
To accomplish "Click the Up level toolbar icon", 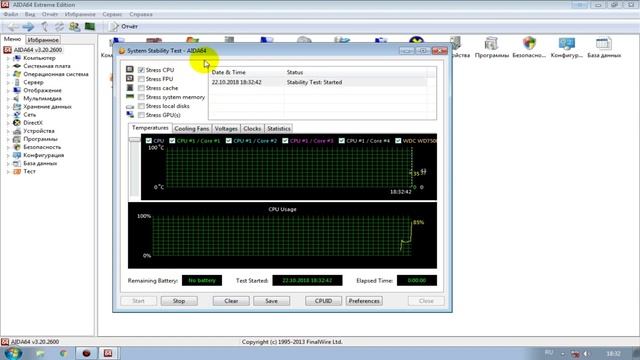I will (44, 27).
